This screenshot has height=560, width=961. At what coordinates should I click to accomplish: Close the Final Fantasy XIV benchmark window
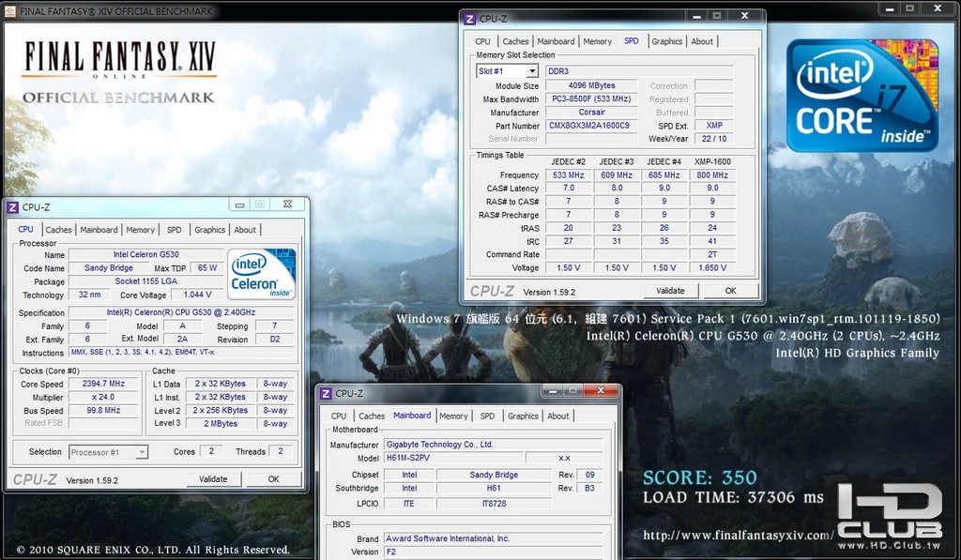pyautogui.click(x=938, y=8)
